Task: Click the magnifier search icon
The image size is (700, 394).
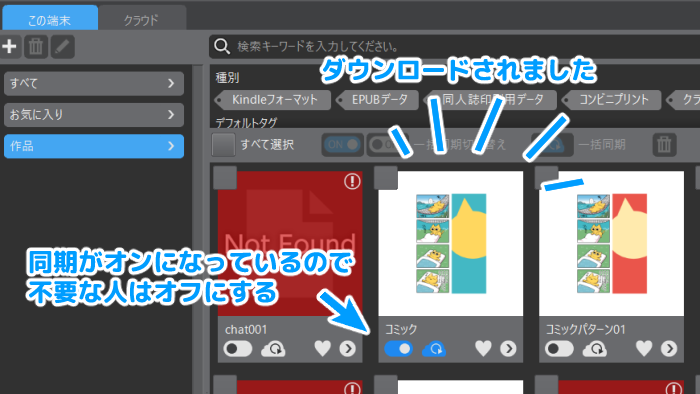Action: [222, 46]
